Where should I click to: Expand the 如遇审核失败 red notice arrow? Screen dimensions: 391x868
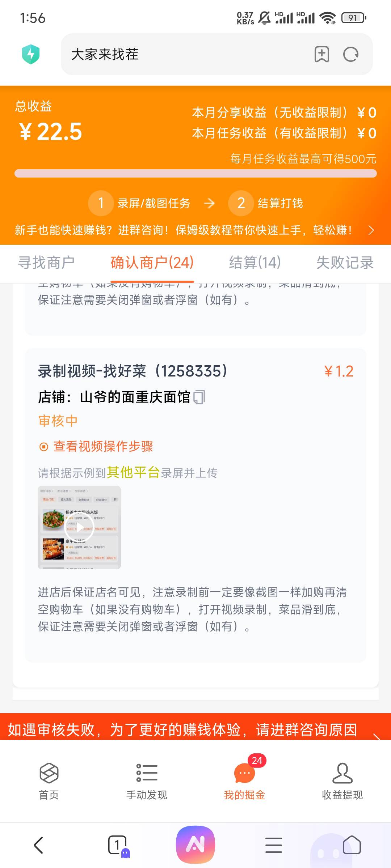pos(377,735)
